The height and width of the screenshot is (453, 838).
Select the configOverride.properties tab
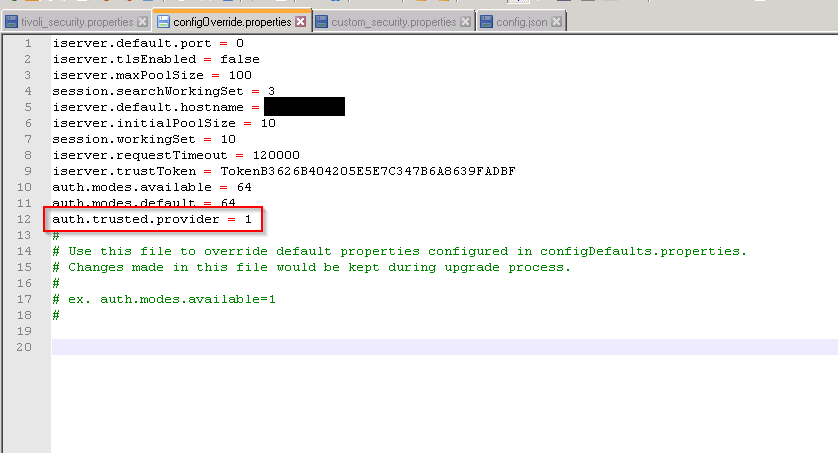[232, 22]
